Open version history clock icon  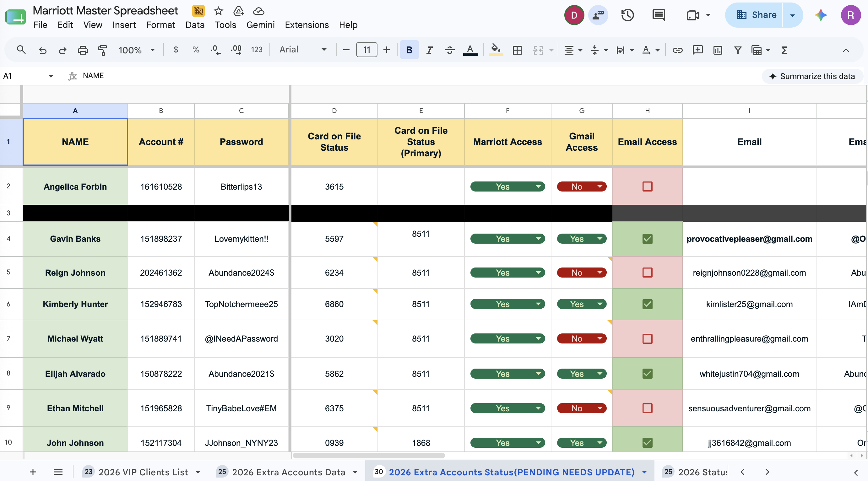coord(627,15)
